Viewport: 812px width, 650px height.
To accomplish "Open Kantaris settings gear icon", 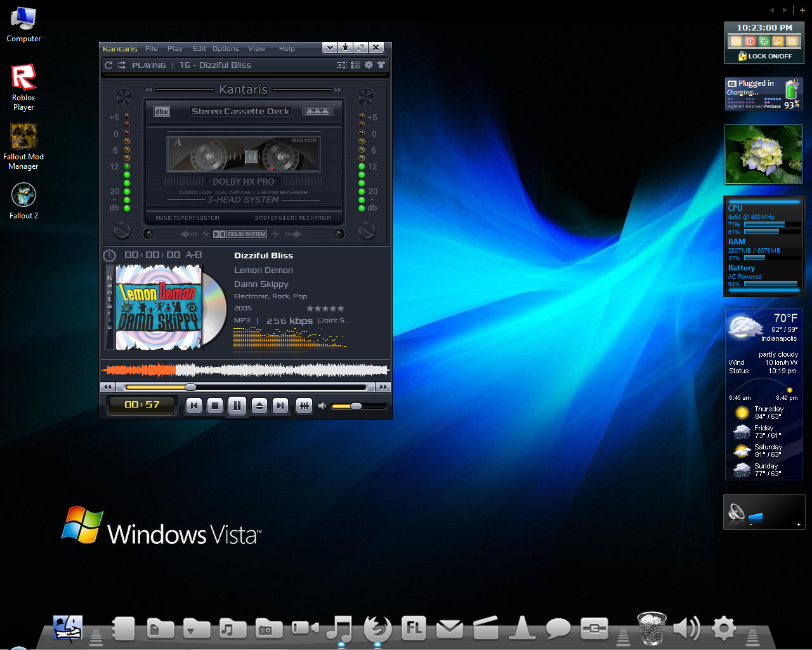I will click(x=369, y=65).
